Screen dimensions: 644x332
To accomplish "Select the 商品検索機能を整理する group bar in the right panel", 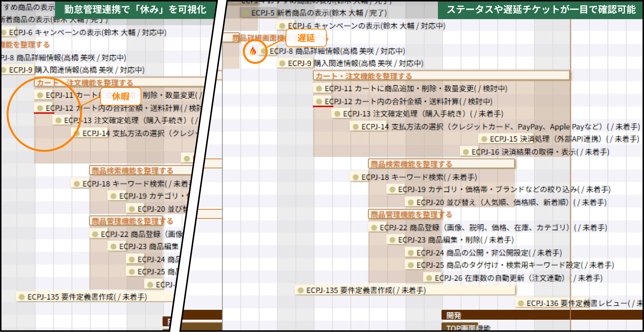I will coord(441,164).
